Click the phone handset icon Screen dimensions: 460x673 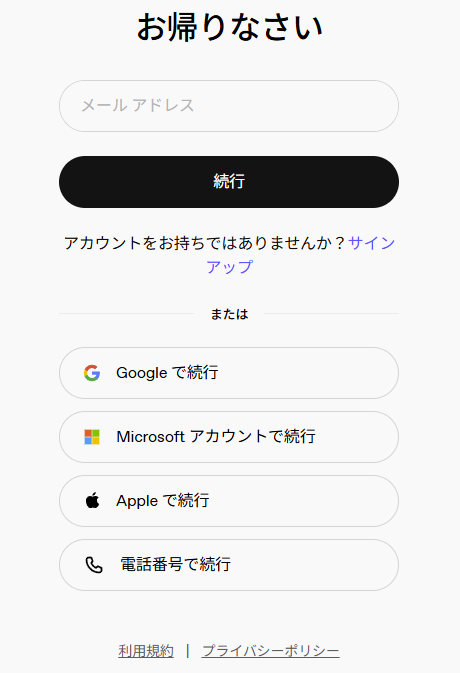[94, 565]
